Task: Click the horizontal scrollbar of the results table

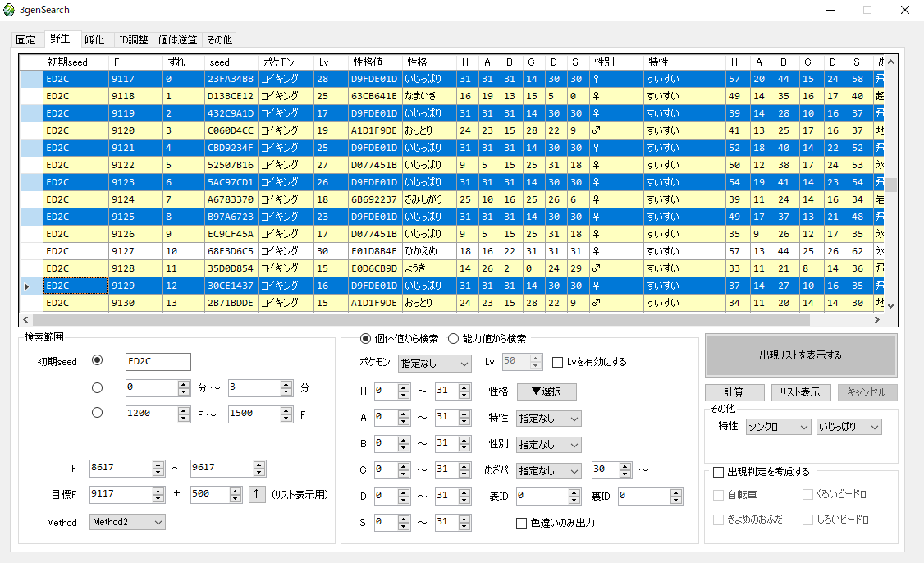Action: (x=421, y=319)
